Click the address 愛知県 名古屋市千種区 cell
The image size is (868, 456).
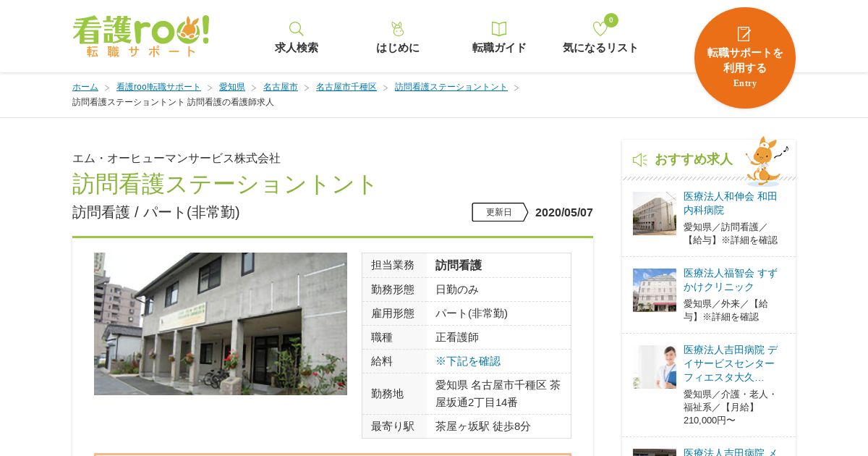tap(498, 394)
